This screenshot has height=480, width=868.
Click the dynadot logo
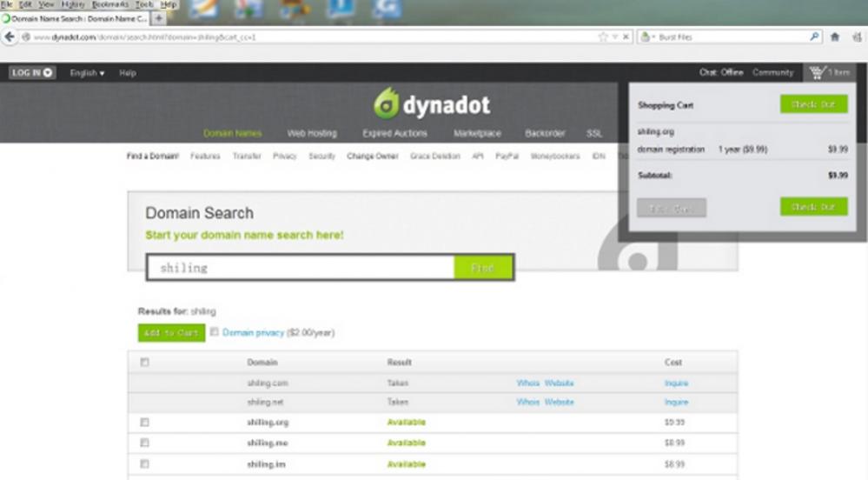pyautogui.click(x=432, y=103)
